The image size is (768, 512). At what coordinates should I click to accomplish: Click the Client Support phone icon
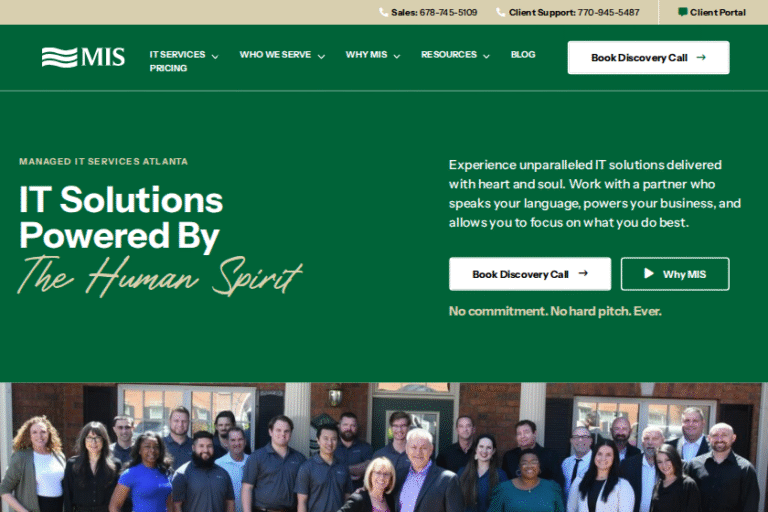[501, 12]
